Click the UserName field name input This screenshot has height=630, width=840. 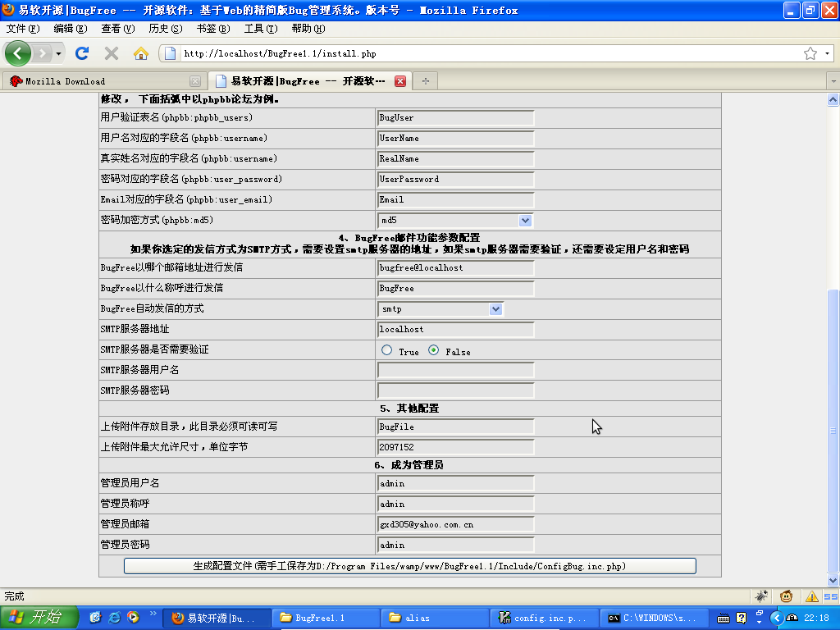[456, 138]
